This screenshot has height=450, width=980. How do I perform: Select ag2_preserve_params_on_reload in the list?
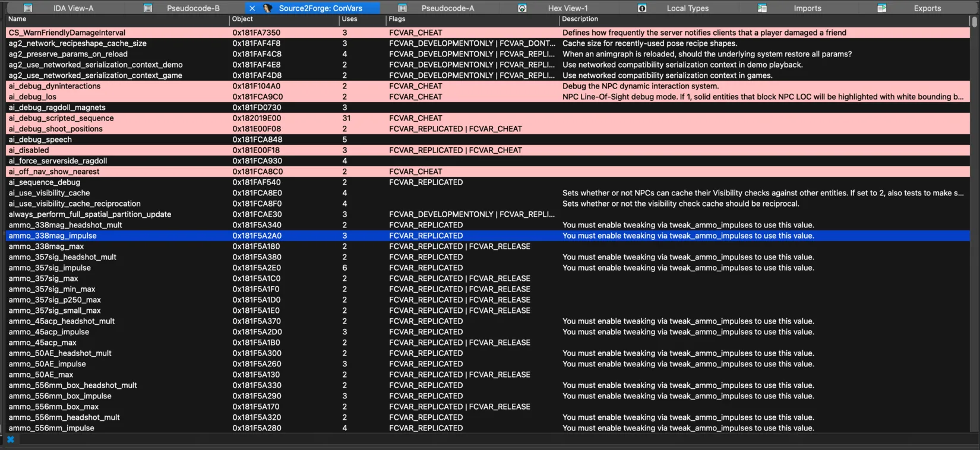click(x=488, y=54)
